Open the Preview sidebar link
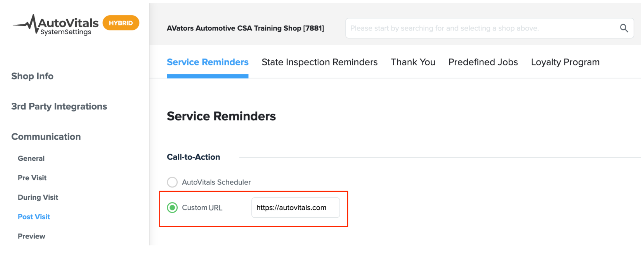Image resolution: width=644 pixels, height=262 pixels. tap(31, 236)
